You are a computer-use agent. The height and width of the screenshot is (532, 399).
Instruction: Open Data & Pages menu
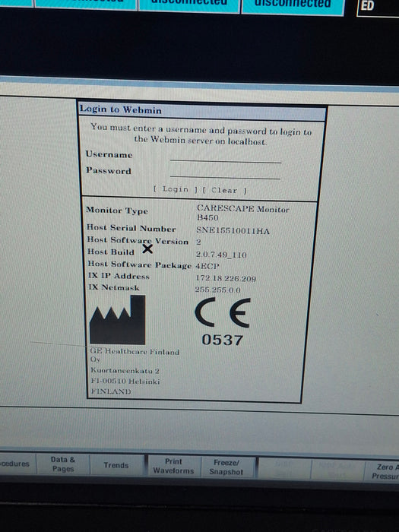(63, 464)
